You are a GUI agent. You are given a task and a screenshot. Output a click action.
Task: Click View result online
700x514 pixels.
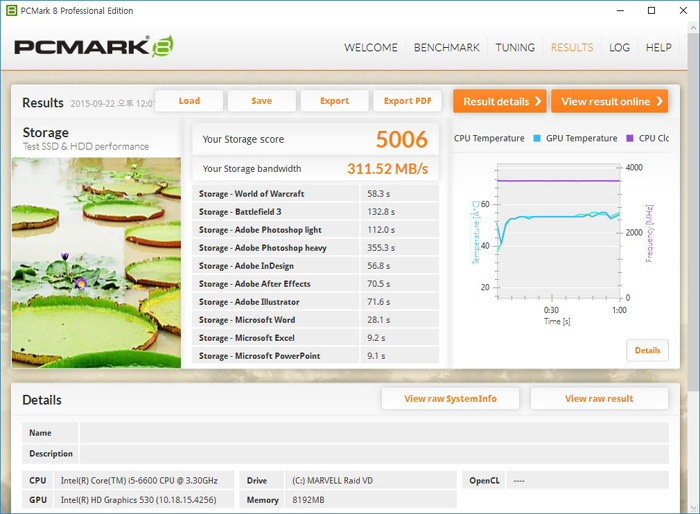tap(609, 101)
